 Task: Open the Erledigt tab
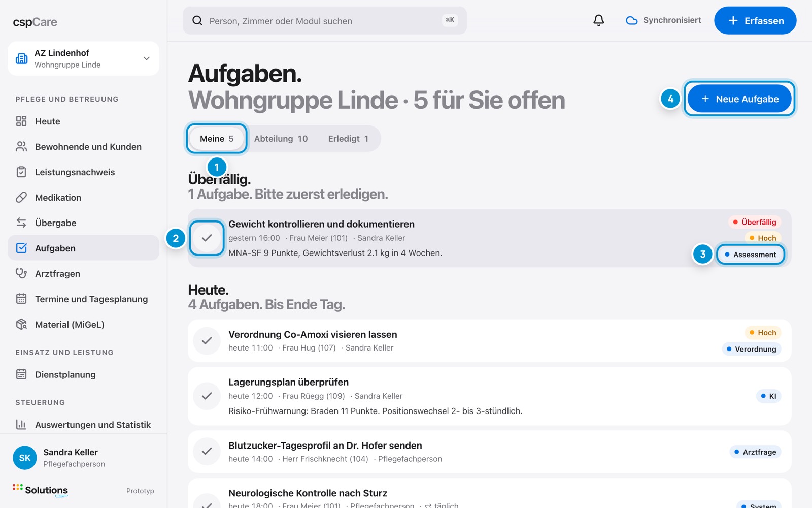[348, 139]
